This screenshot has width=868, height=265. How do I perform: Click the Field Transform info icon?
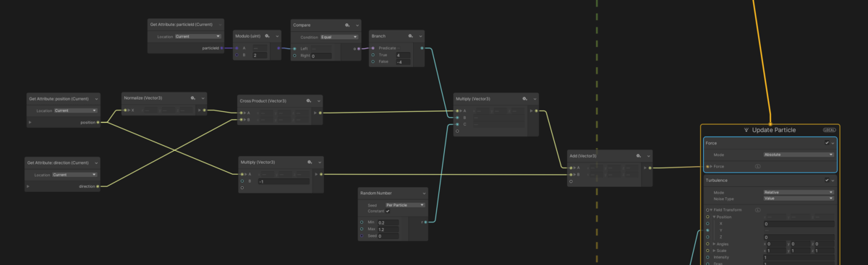(x=757, y=209)
